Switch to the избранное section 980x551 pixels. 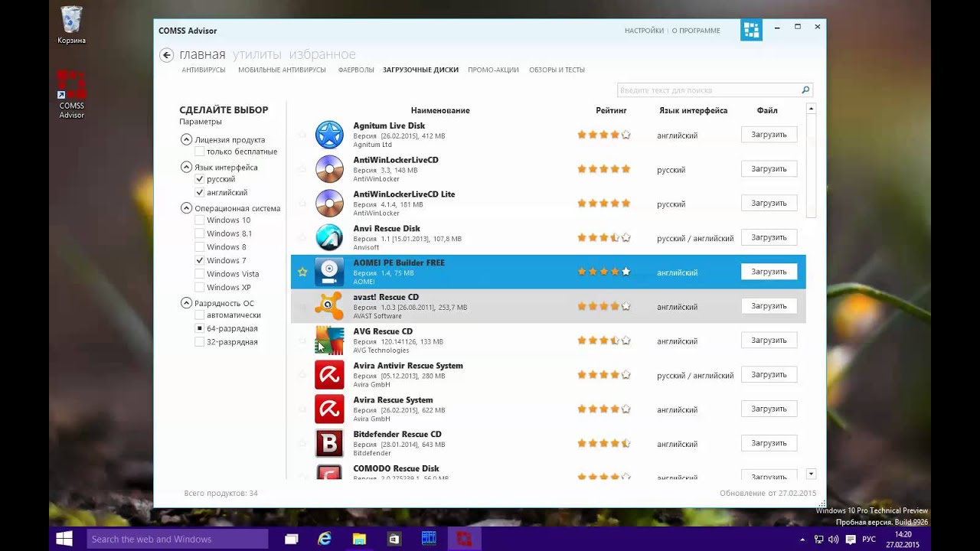click(322, 54)
